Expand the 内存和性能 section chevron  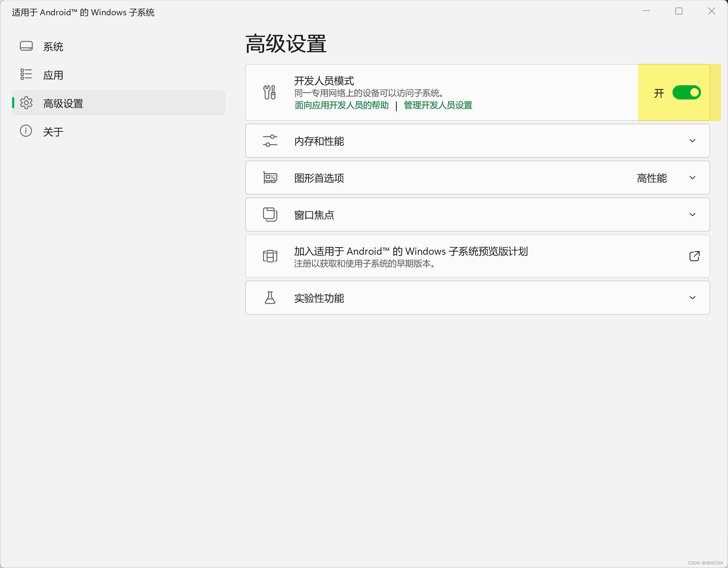(x=692, y=141)
